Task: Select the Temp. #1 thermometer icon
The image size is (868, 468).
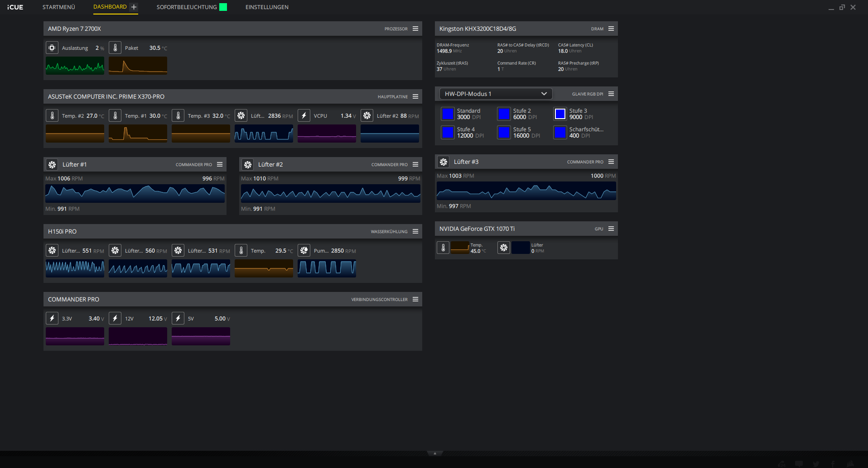Action: [x=115, y=115]
